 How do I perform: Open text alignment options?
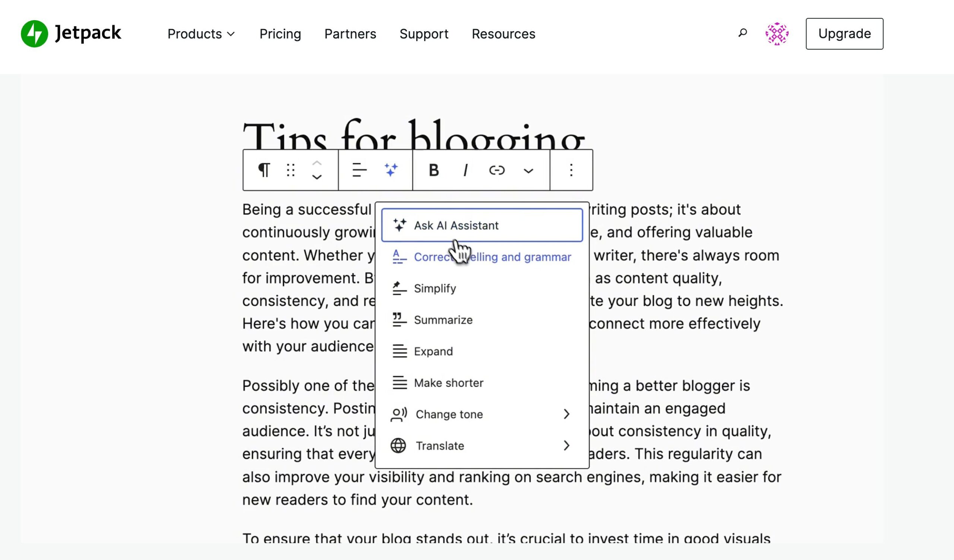point(359,170)
